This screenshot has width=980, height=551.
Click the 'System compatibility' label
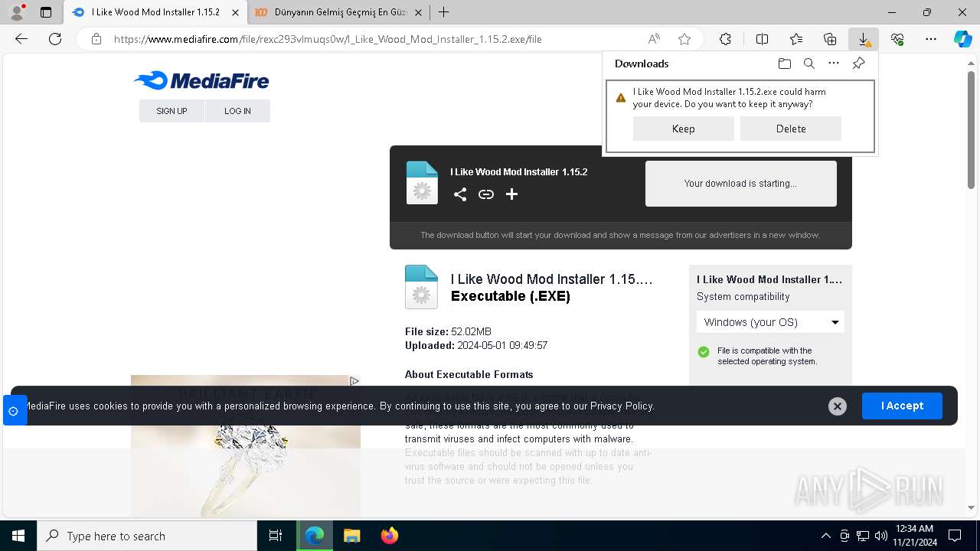(x=743, y=296)
